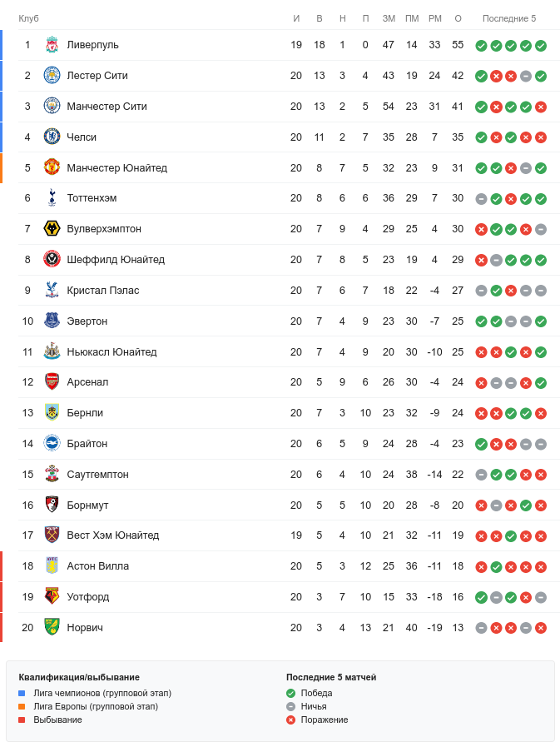
Task: Click the green Победа legend icon
Action: [x=290, y=693]
